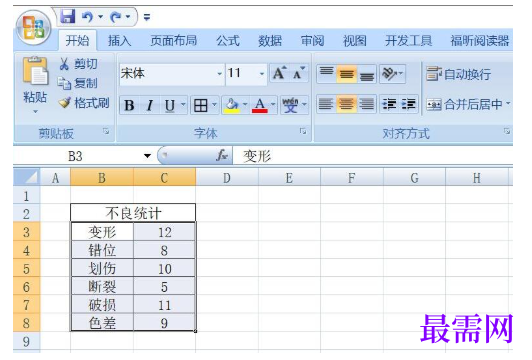Select column D header

click(x=227, y=177)
